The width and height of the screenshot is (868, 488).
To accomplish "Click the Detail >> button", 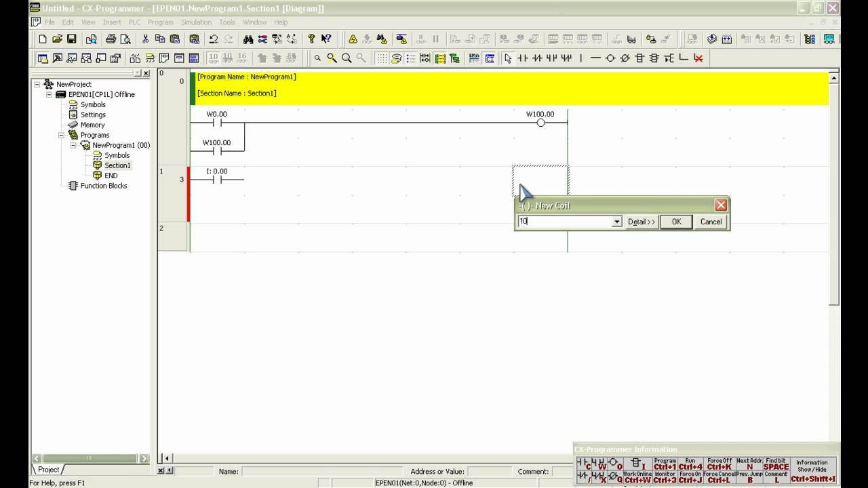I will (642, 222).
